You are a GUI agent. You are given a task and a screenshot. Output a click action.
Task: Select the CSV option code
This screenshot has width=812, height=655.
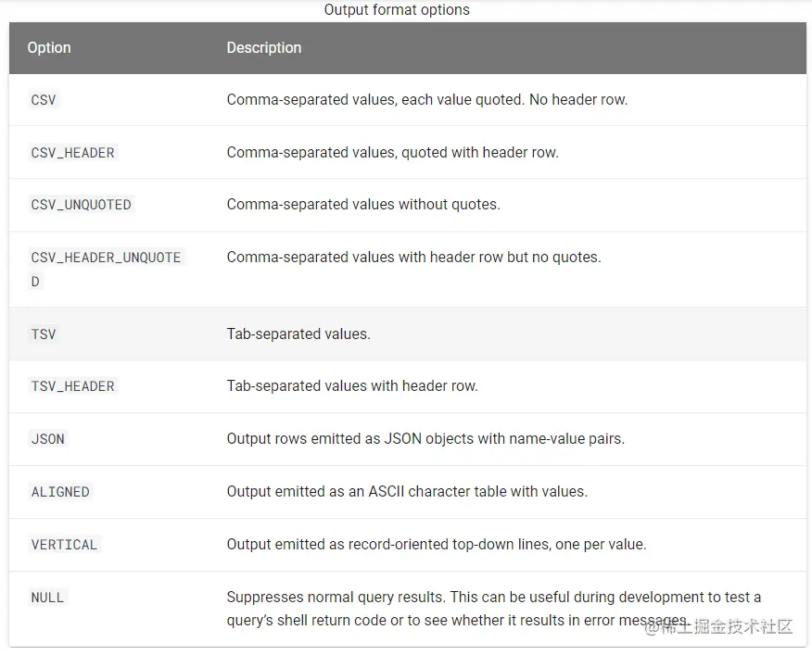(44, 100)
